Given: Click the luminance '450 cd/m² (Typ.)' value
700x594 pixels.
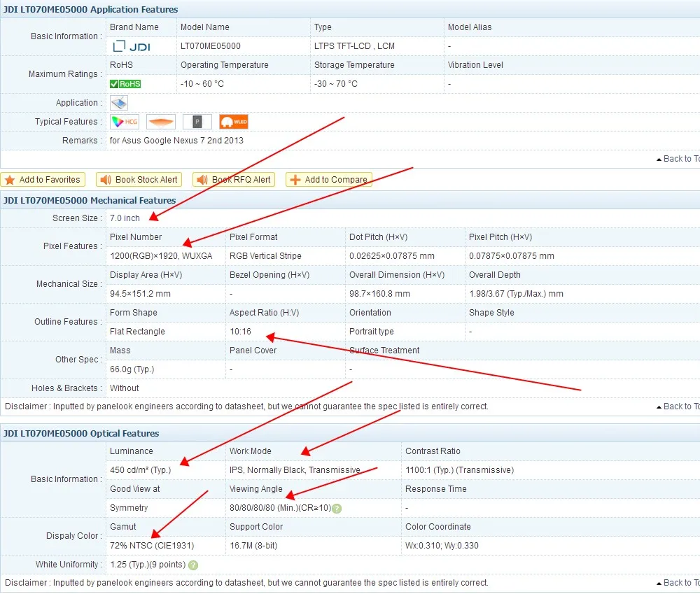Looking at the screenshot, I should pyautogui.click(x=141, y=470).
